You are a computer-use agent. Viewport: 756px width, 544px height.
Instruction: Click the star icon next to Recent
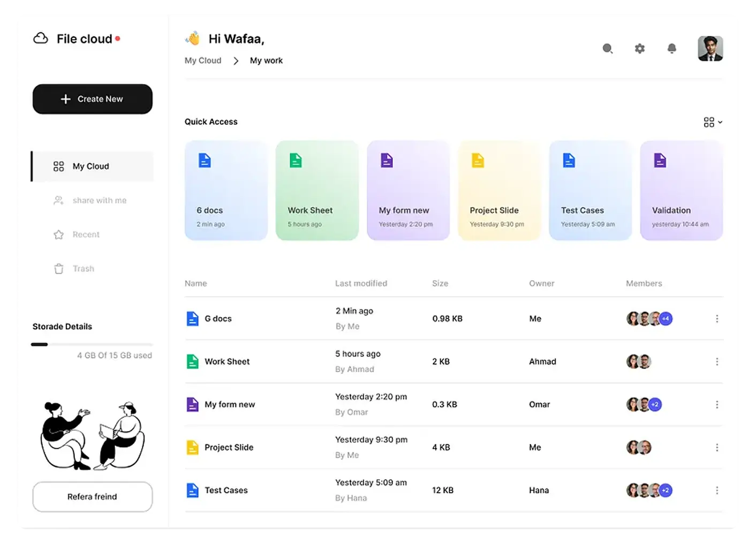click(58, 235)
